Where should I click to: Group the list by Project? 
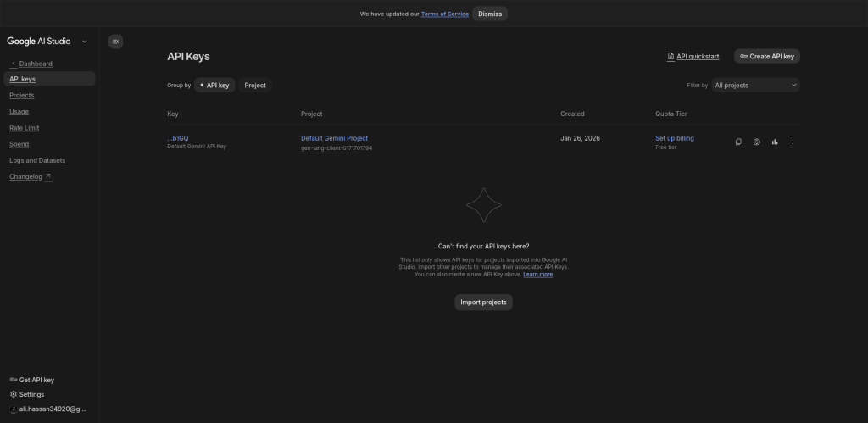pos(255,85)
